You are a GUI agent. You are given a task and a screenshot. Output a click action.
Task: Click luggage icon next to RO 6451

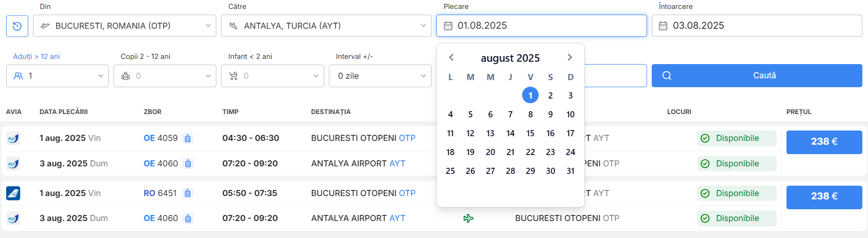click(188, 193)
